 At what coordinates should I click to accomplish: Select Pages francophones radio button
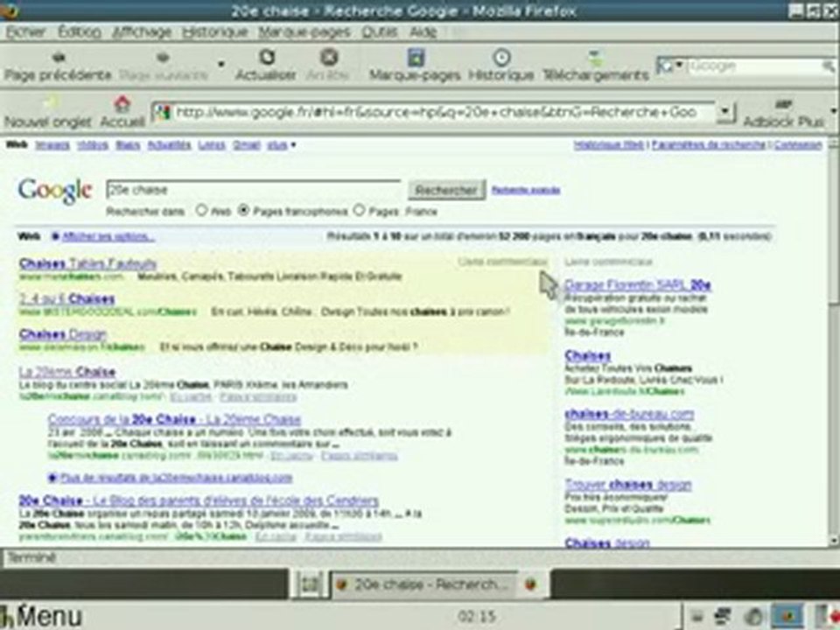pyautogui.click(x=244, y=211)
